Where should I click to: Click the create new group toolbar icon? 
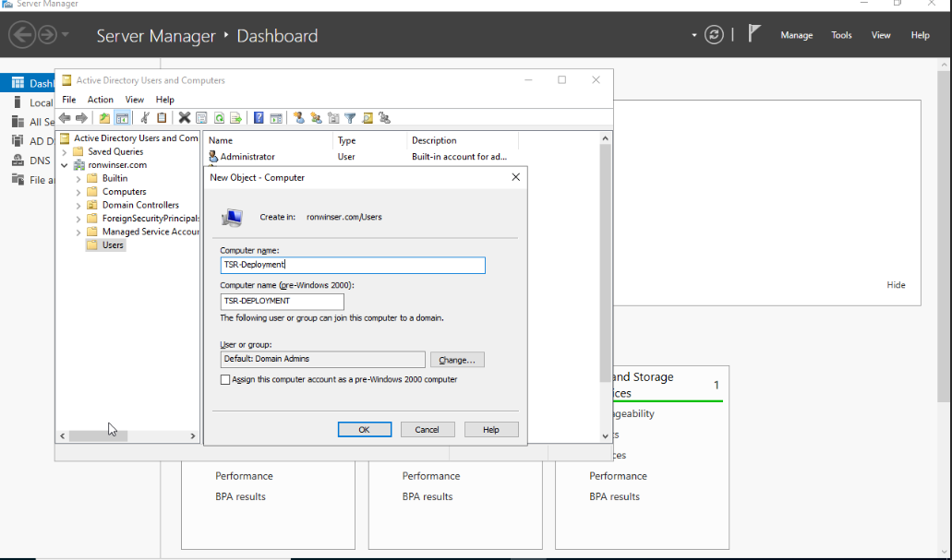(316, 118)
